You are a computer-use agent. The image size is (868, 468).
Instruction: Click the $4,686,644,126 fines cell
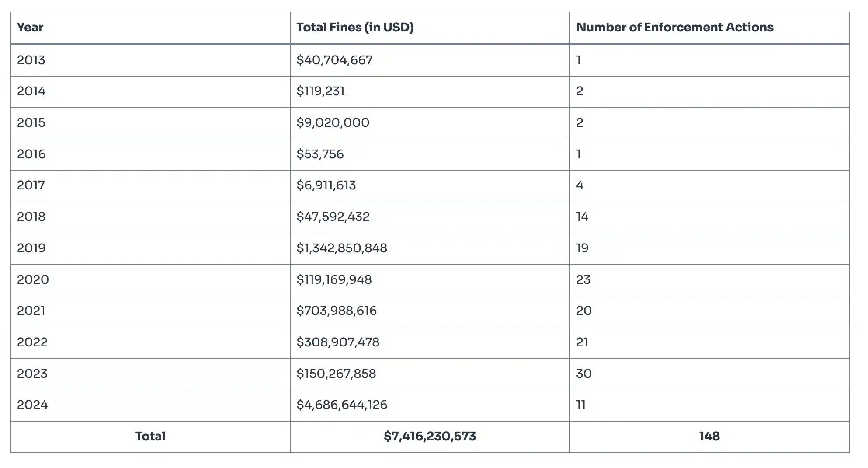[341, 405]
